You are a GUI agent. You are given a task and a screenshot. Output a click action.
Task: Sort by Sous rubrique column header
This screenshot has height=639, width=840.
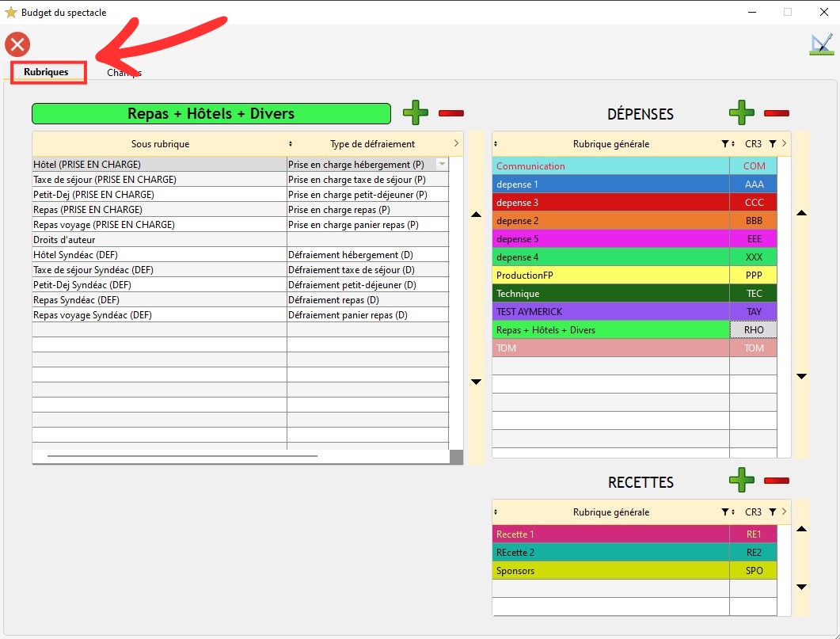[x=160, y=144]
